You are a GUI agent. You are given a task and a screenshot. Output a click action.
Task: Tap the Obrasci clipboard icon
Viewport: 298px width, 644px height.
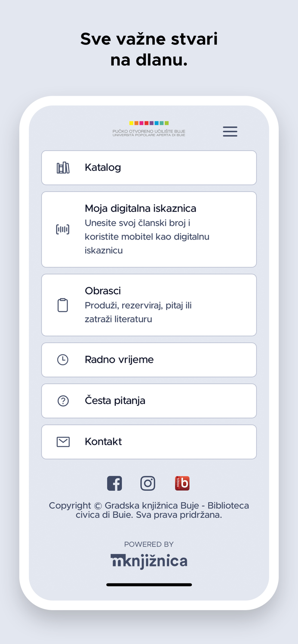click(63, 305)
